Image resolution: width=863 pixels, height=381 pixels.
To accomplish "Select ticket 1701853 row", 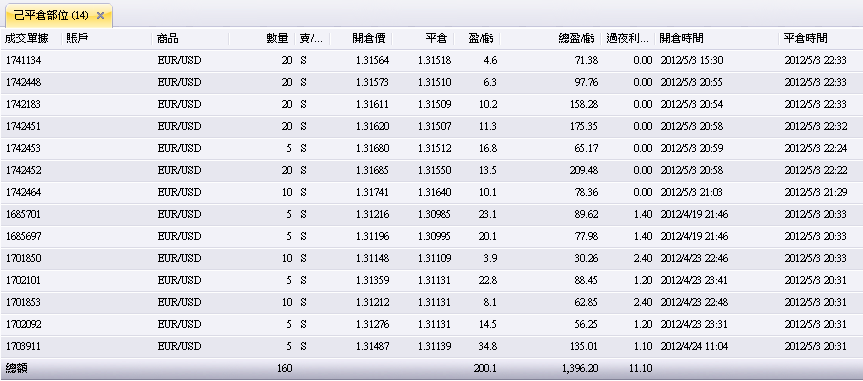I will [432, 303].
